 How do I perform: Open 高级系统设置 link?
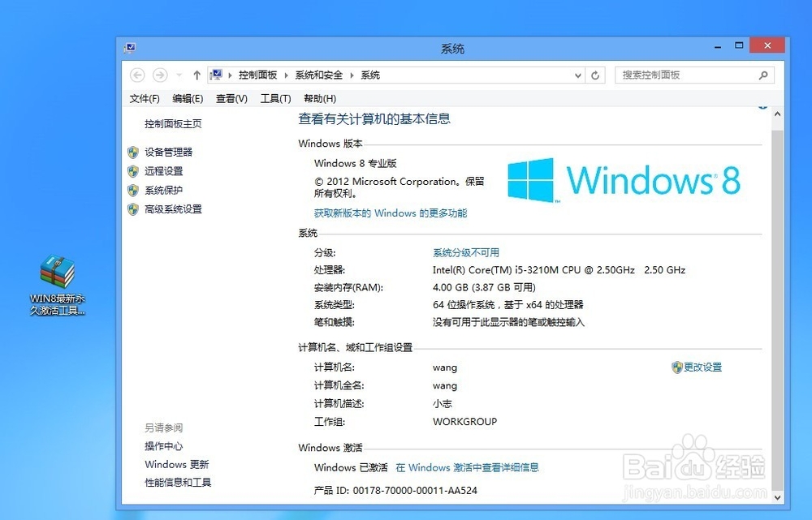(x=173, y=209)
